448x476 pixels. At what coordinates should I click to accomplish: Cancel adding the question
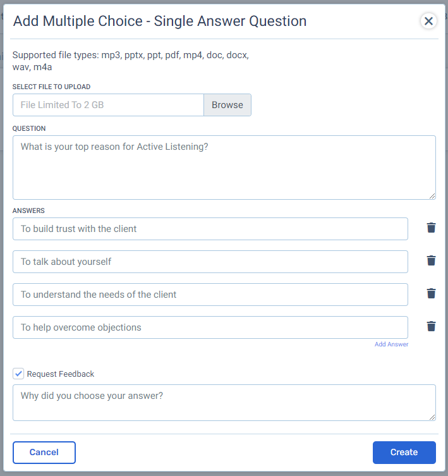(x=44, y=453)
